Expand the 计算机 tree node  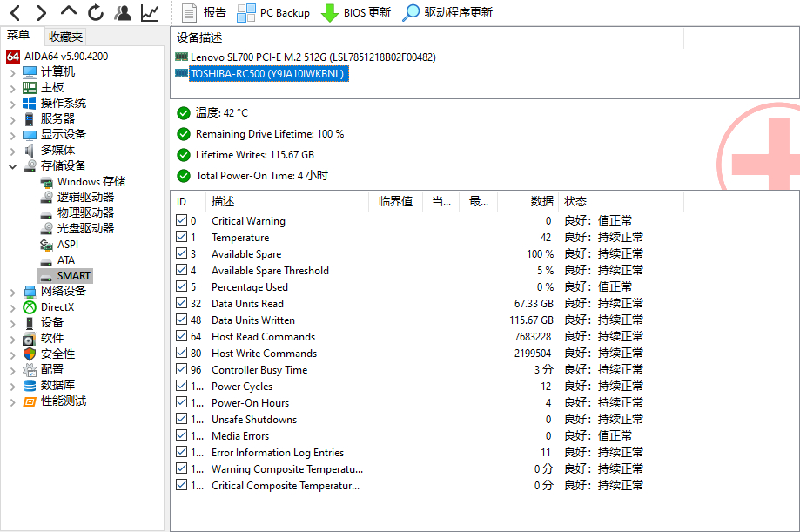point(12,72)
